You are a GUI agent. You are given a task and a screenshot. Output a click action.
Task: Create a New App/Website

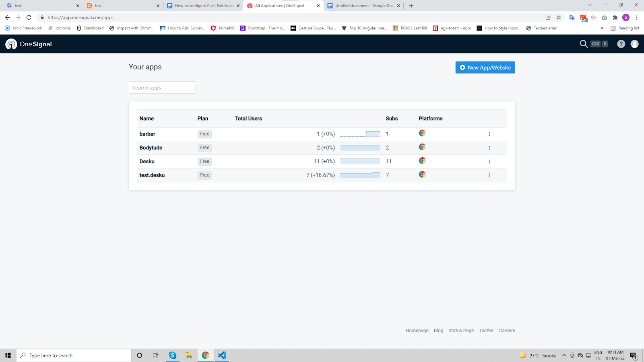(x=485, y=68)
